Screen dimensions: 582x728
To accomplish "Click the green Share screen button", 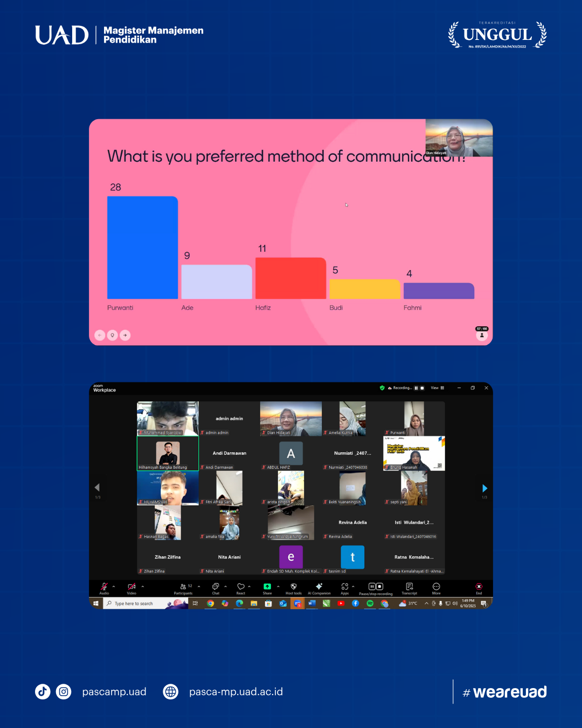I will pyautogui.click(x=267, y=587).
